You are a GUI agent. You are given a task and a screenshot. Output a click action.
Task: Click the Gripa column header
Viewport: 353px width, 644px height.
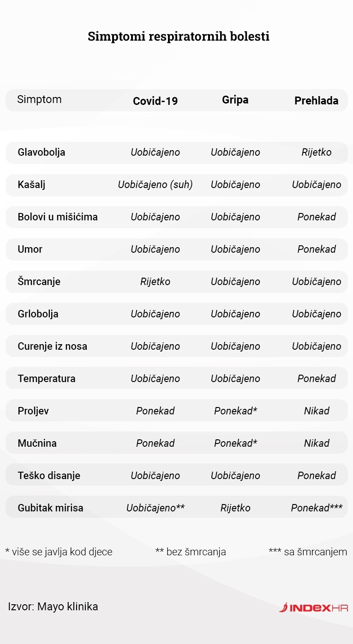235,100
